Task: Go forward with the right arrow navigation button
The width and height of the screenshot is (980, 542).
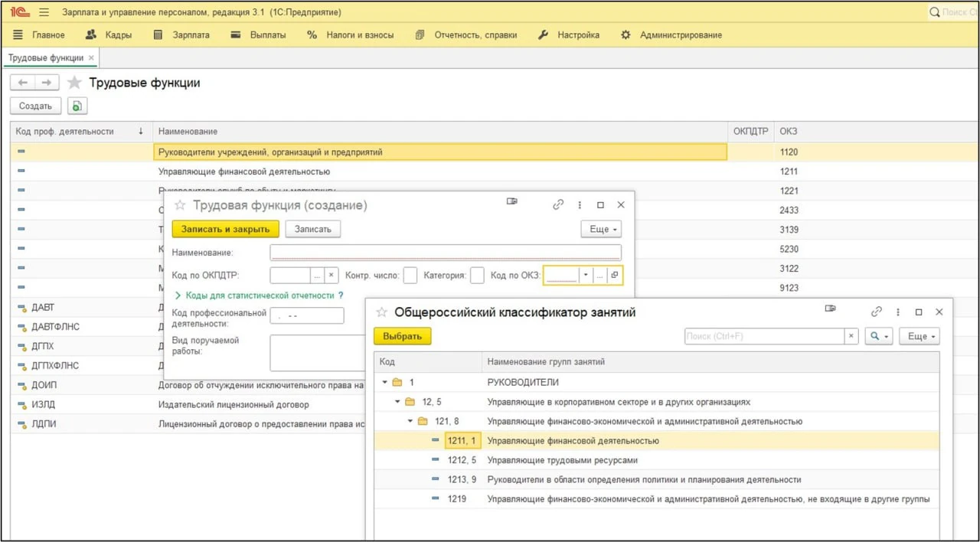Action: [x=47, y=83]
